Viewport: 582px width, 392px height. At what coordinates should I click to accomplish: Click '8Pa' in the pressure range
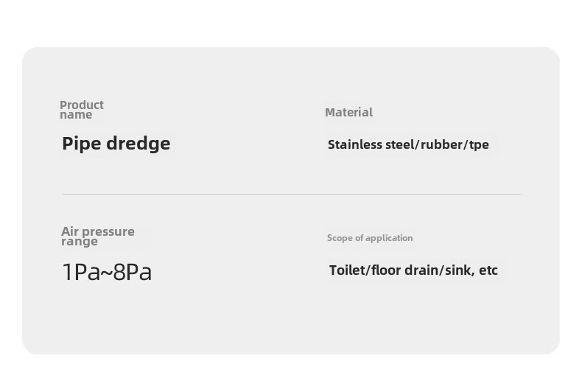click(x=132, y=272)
